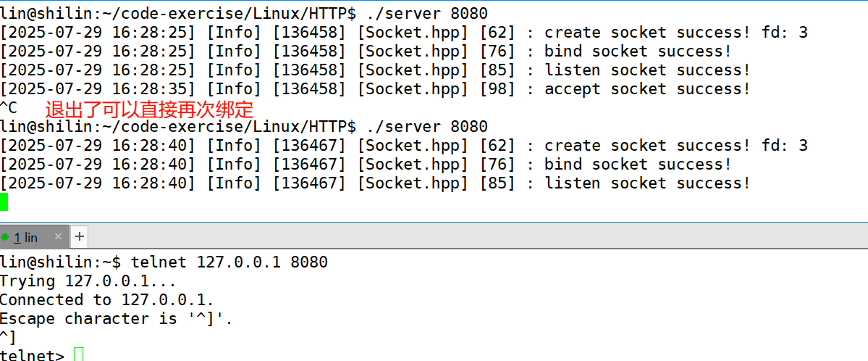Viewport: 868px width, 361px height.
Task: Click the "[98]" line number in accept log
Action: [x=497, y=88]
